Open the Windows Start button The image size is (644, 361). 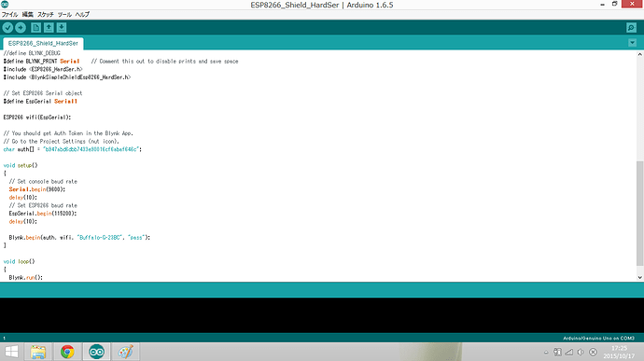click(11, 352)
